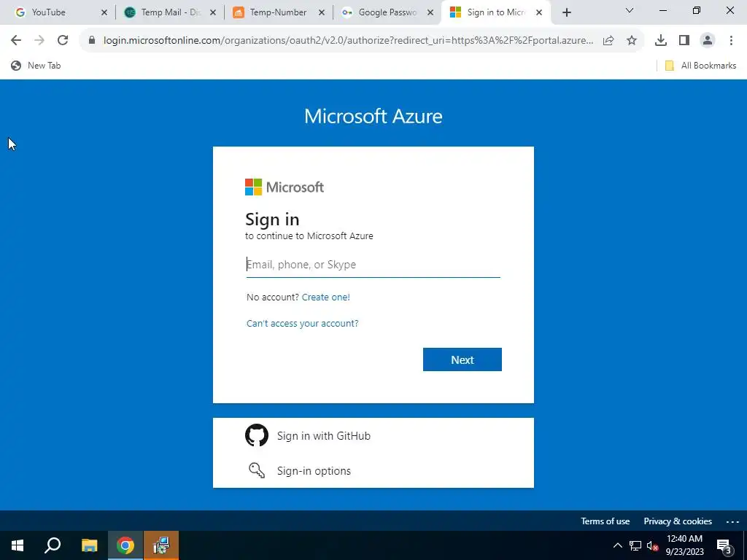The image size is (747, 560).
Task: Expand the tab search chevron
Action: pyautogui.click(x=630, y=10)
